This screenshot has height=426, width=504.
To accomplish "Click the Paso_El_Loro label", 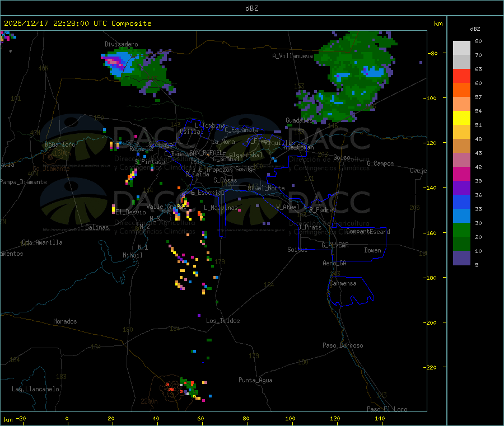I will [387, 409].
